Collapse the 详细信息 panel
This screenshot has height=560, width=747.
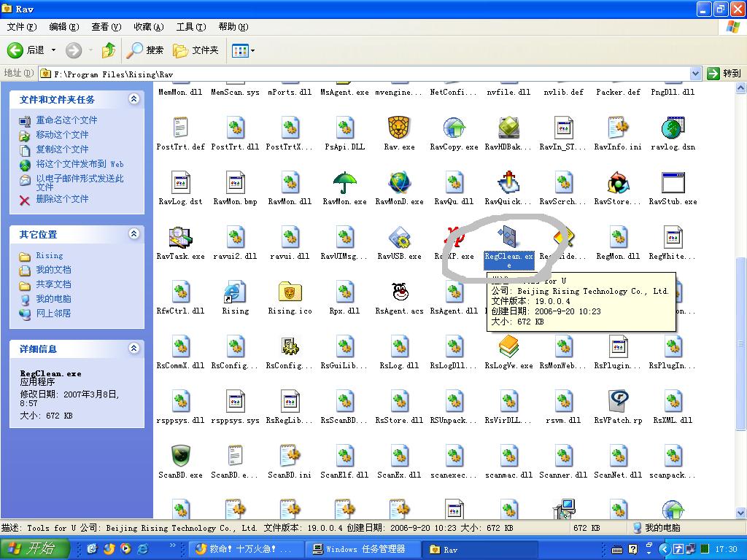click(134, 348)
